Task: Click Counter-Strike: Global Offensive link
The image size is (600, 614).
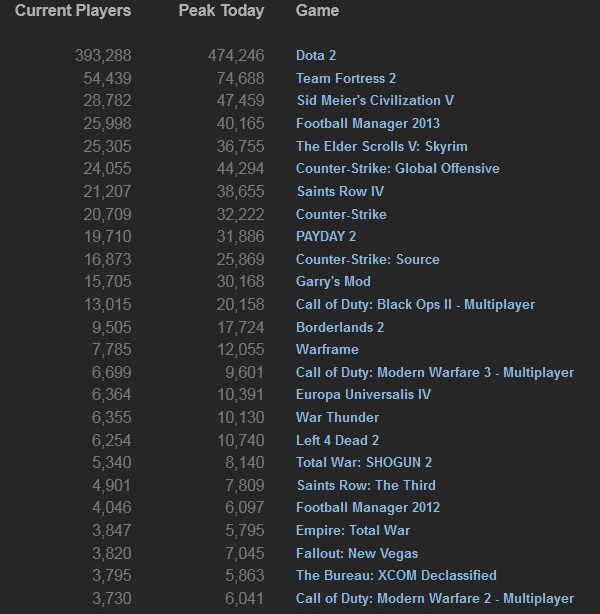Action: 397,168
